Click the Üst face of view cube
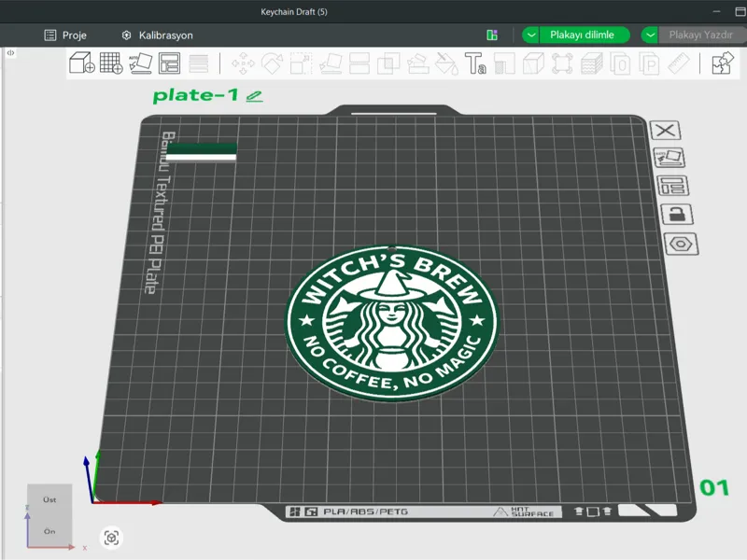 coord(49,499)
